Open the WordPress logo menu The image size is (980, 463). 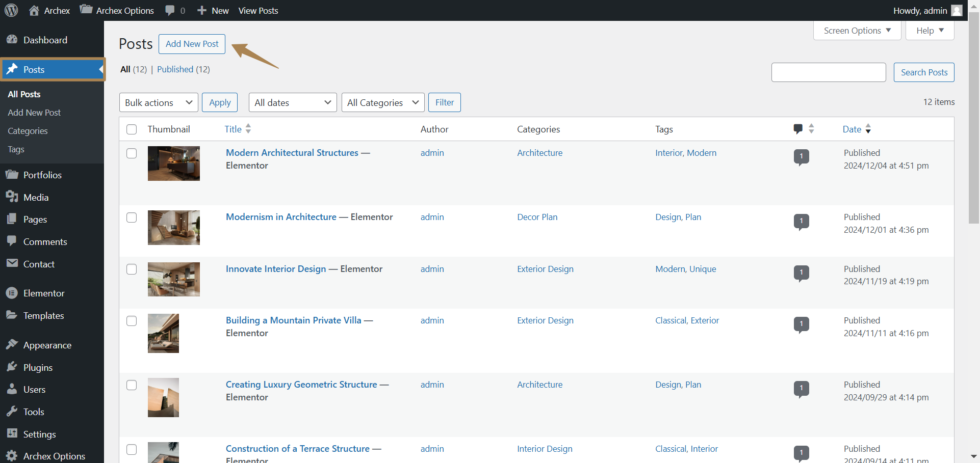pos(11,10)
